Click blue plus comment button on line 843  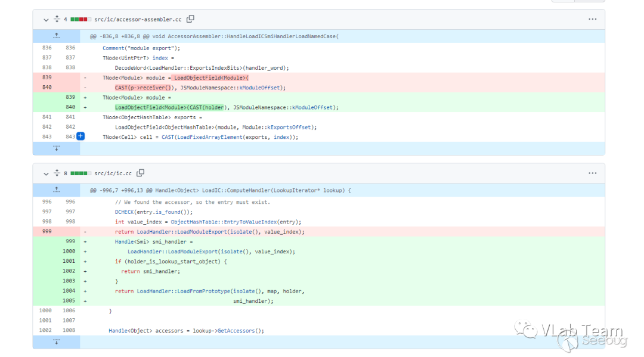pyautogui.click(x=80, y=136)
